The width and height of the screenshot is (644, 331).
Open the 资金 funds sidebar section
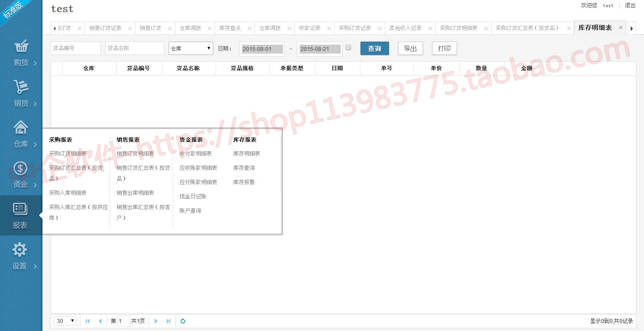[x=21, y=175]
